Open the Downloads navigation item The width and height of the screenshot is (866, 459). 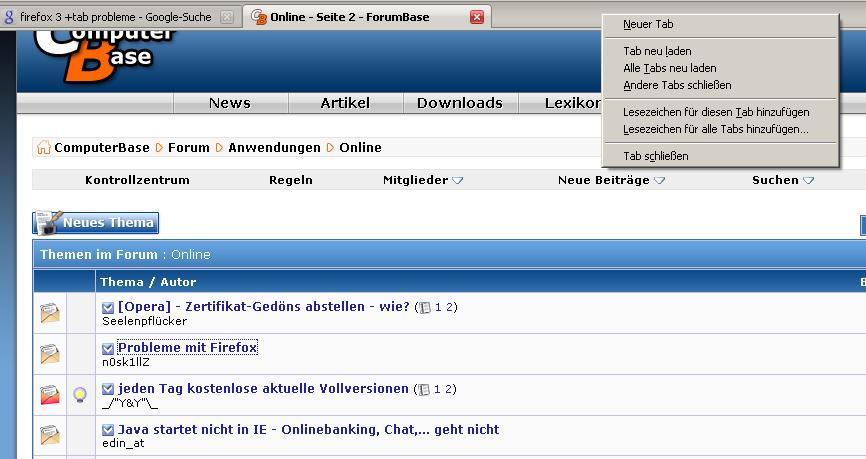(459, 103)
